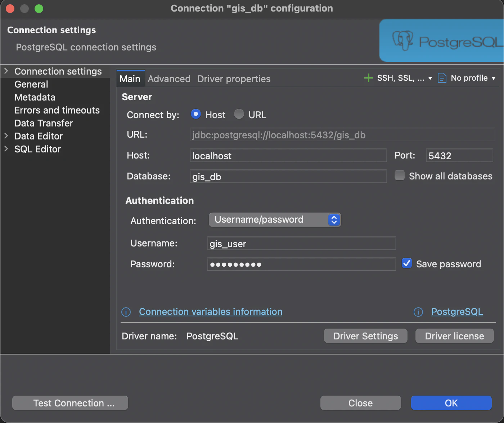
Task: Uncheck the Save password checkbox
Action: tap(407, 263)
